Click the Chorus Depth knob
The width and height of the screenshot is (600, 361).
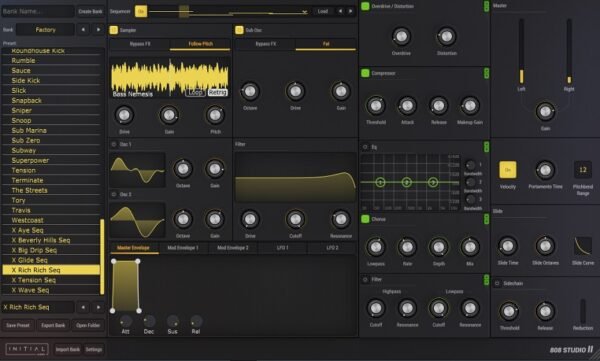[x=439, y=247]
